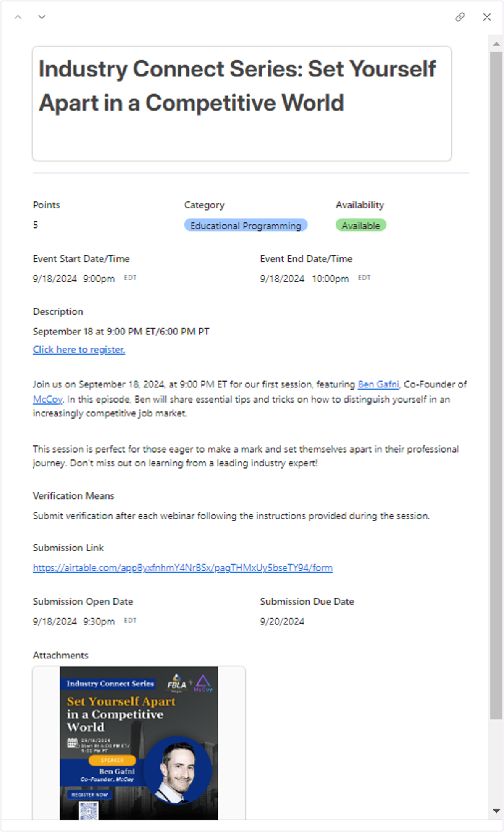
Task: Open the 'Click here to register' link
Action: pos(79,350)
